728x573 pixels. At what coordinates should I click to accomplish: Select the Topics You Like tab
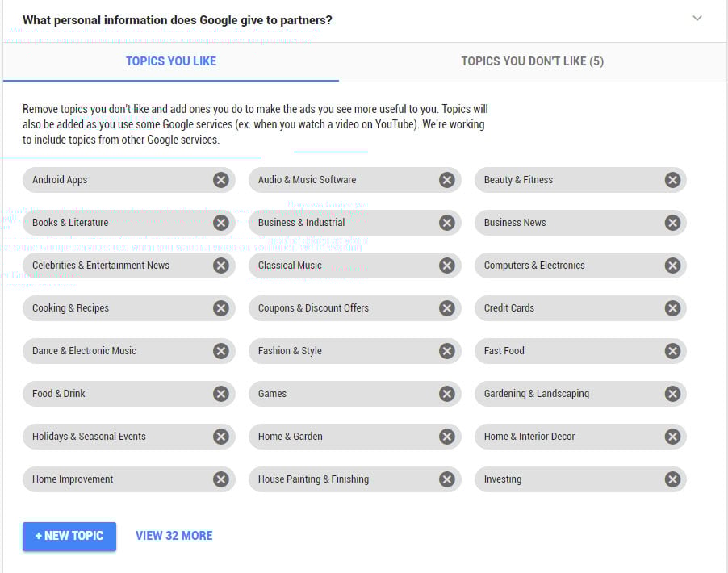(x=170, y=61)
